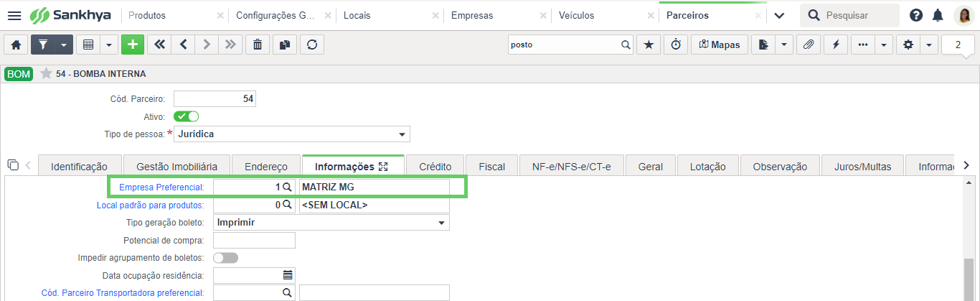The image size is (980, 301).
Task: Open the export document button
Action: (763, 45)
